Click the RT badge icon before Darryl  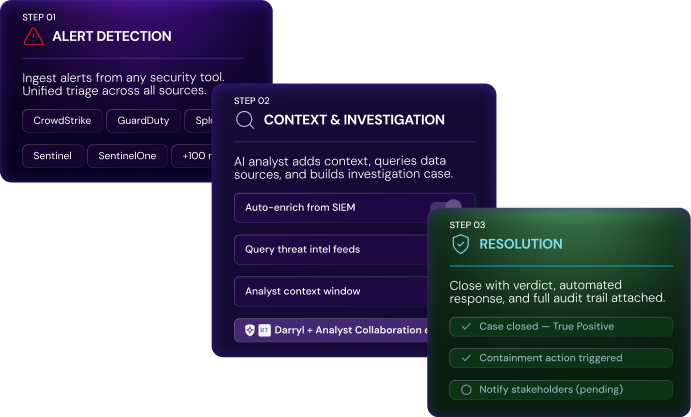click(x=264, y=330)
